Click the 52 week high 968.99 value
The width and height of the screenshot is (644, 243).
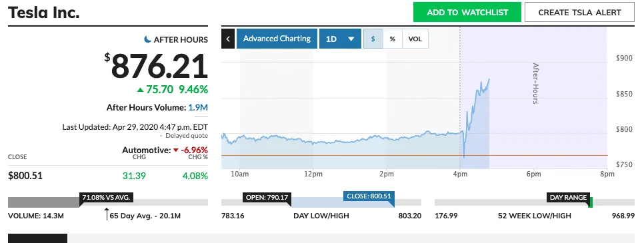pyautogui.click(x=623, y=216)
